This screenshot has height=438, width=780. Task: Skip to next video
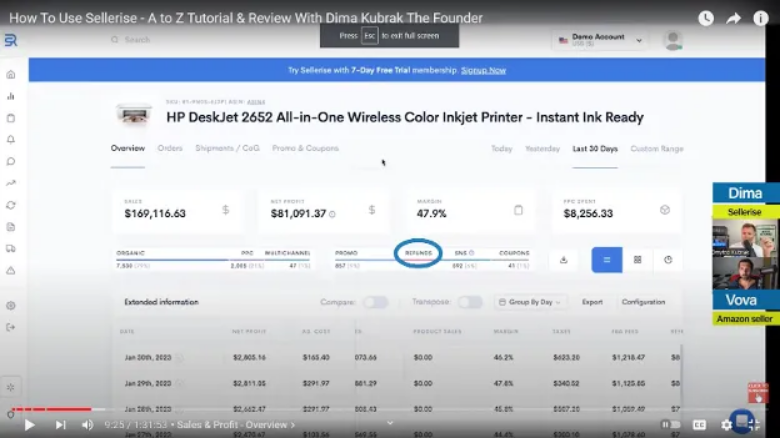coord(60,425)
